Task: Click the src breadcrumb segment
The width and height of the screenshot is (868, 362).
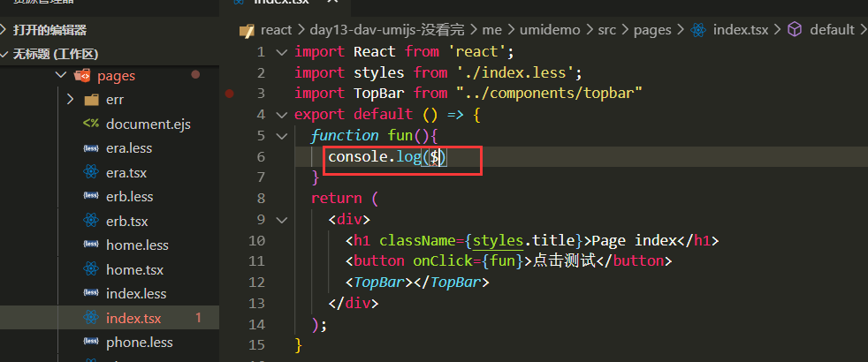Action: [606, 30]
